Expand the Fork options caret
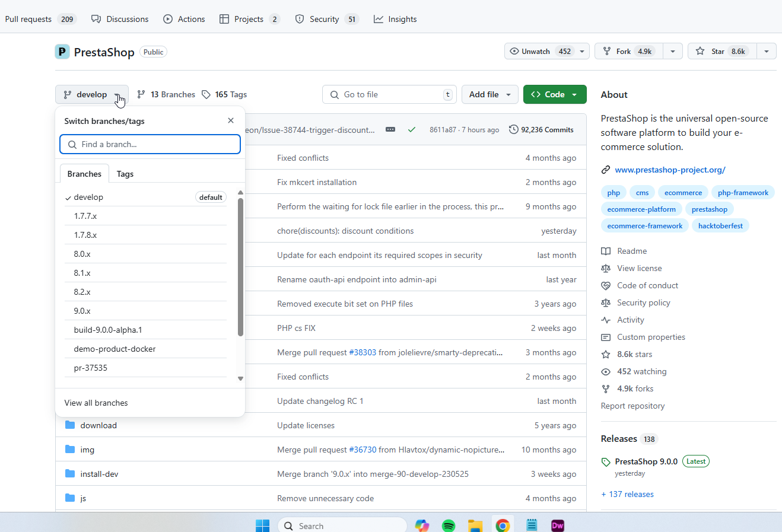Screen dimensions: 782x532 [673, 52]
